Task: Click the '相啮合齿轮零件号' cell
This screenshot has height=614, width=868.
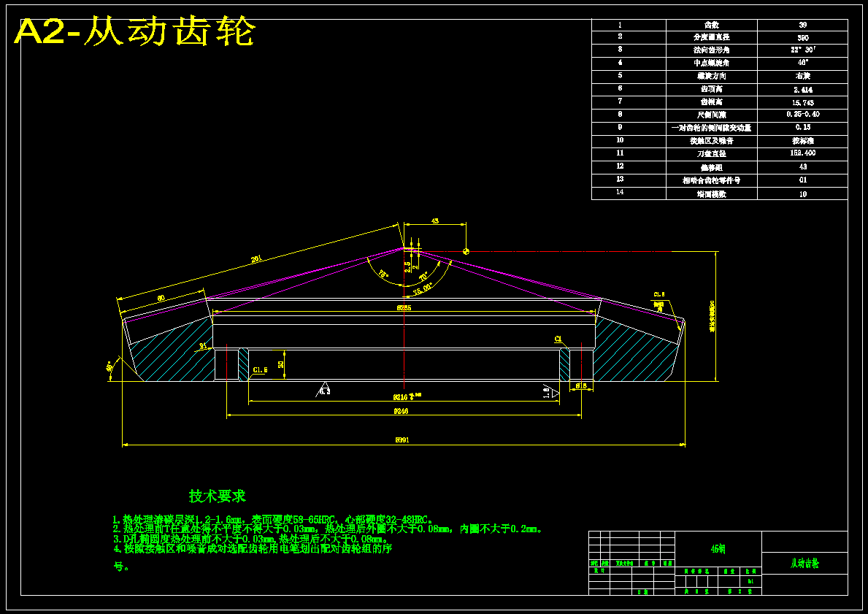Action: point(711,180)
